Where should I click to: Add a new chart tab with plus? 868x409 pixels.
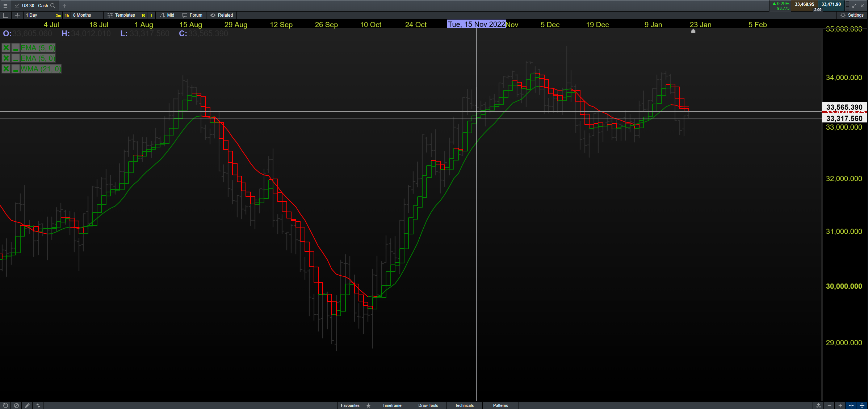point(64,5)
